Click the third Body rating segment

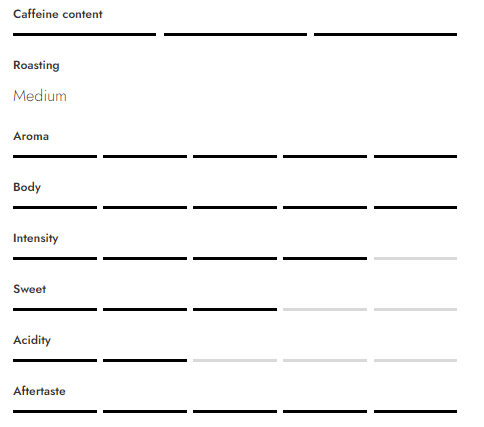[235, 207]
